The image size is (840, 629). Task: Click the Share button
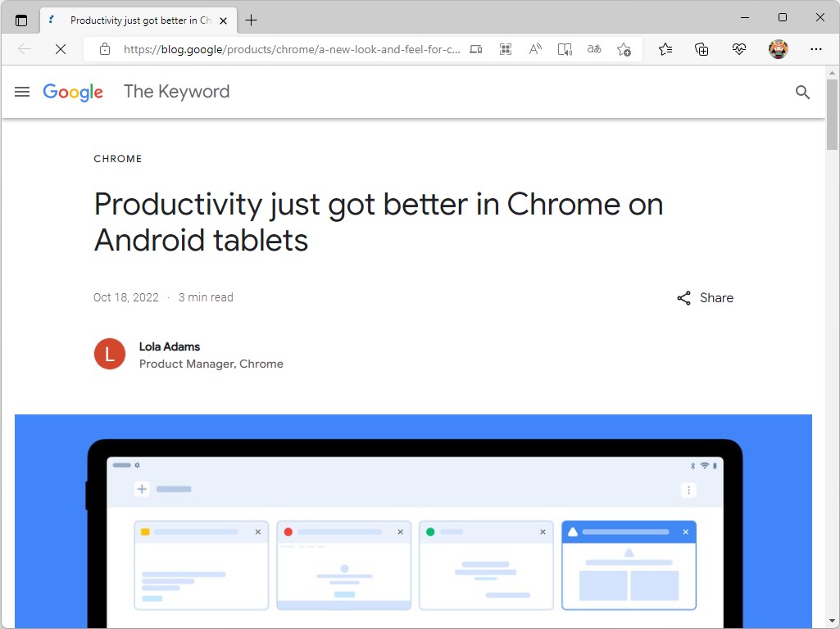click(x=705, y=297)
